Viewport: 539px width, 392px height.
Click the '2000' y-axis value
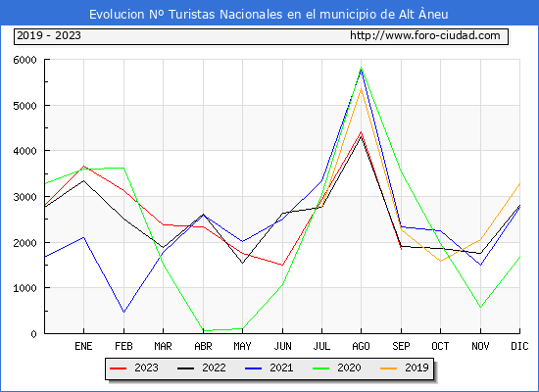click(x=24, y=243)
